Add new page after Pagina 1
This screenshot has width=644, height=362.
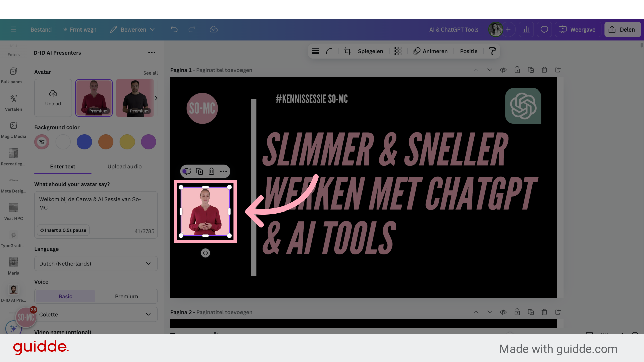tap(558, 70)
